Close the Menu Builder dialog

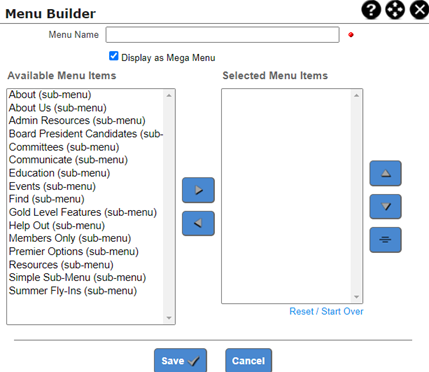pyautogui.click(x=419, y=9)
